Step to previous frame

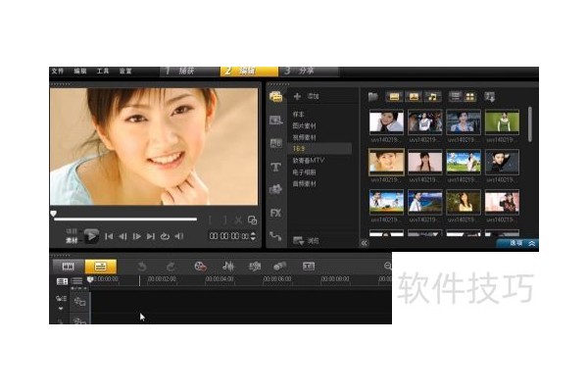(x=122, y=236)
